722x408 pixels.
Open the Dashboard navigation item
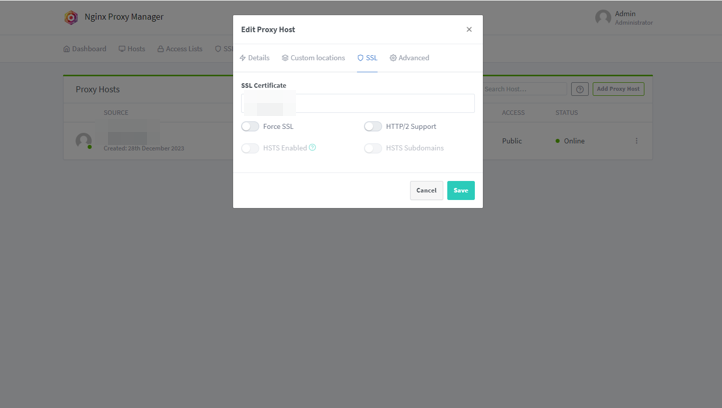pyautogui.click(x=85, y=49)
